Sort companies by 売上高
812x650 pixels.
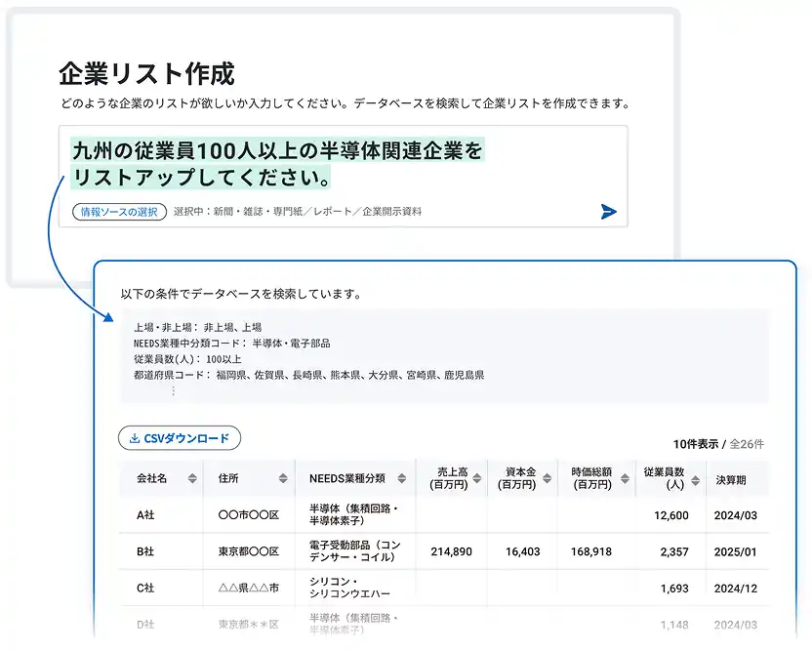(477, 479)
